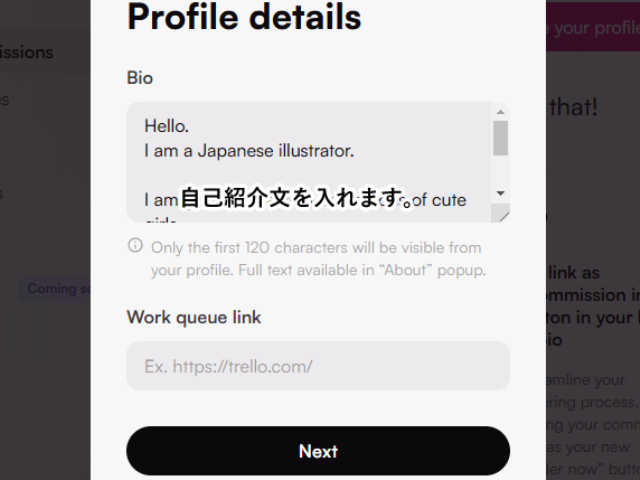Click the Japanese subtitle overlay text
640x480 pixels.
[297, 198]
